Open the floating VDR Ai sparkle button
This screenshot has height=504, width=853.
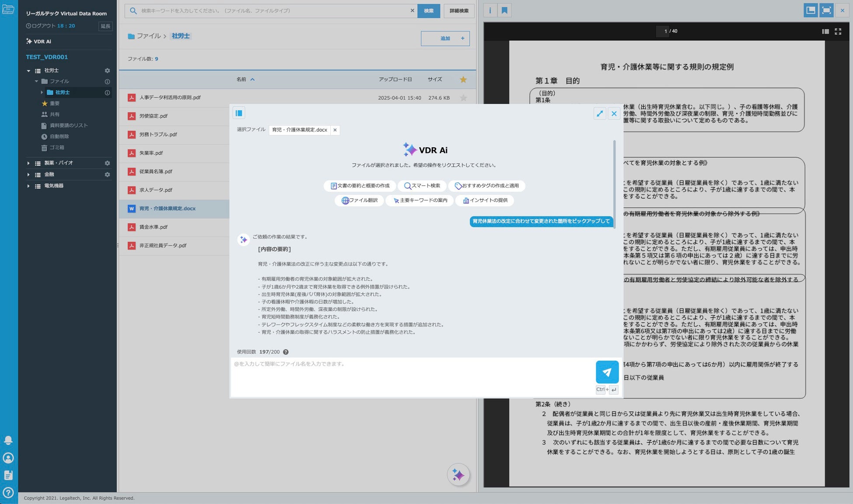point(458,475)
